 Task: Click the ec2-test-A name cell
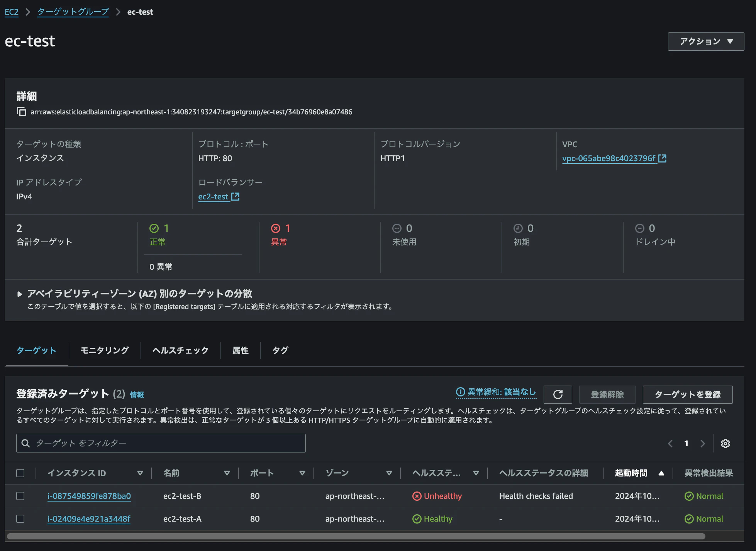182,519
